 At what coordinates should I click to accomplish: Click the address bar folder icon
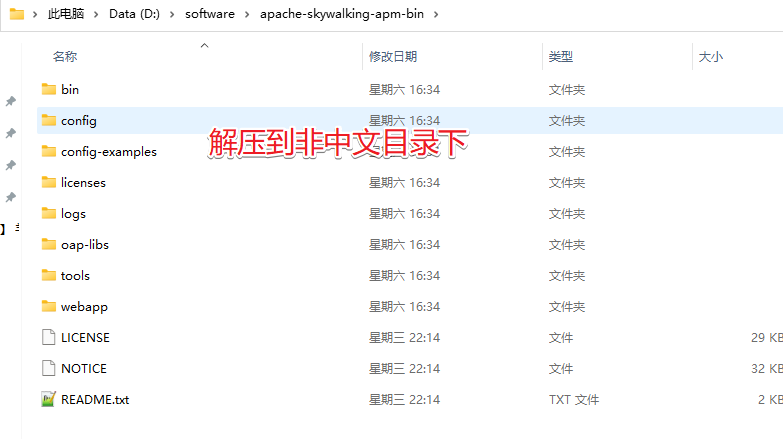coord(17,14)
